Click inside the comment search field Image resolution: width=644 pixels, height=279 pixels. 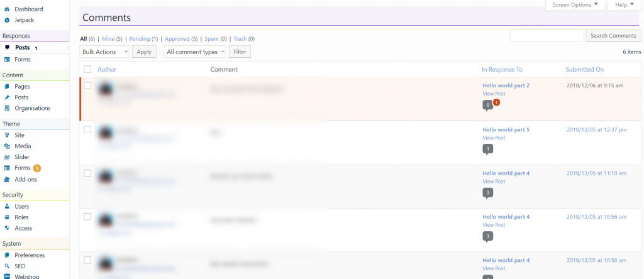547,36
